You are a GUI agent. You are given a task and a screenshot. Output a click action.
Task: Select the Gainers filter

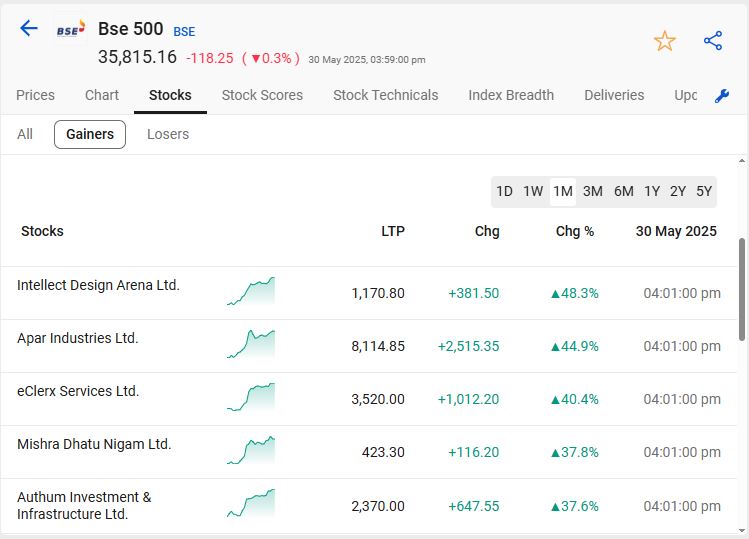(90, 134)
